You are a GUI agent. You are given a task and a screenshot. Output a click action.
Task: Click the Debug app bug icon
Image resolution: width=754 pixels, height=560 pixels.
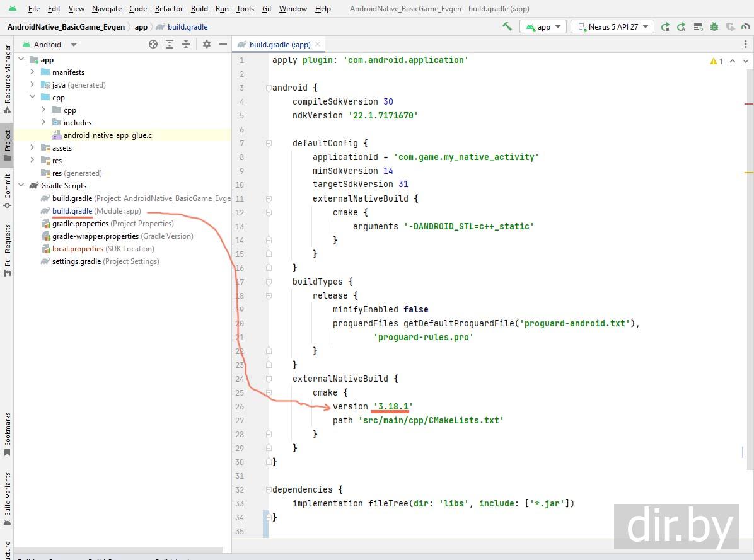click(714, 26)
